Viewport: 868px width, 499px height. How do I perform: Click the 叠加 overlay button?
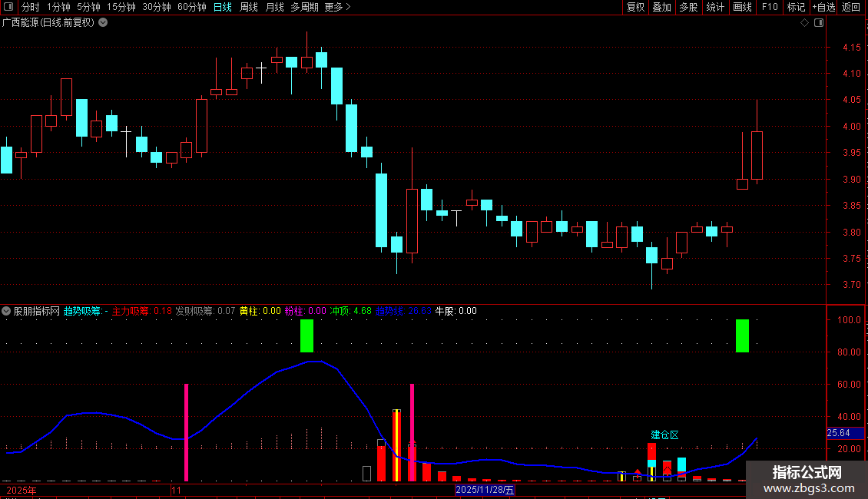pos(661,7)
